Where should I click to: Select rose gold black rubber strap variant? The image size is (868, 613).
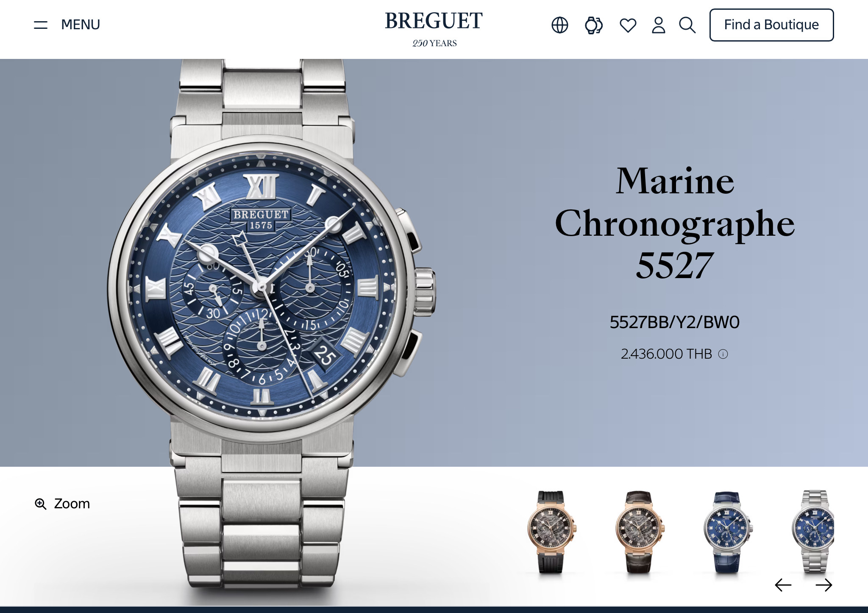551,532
